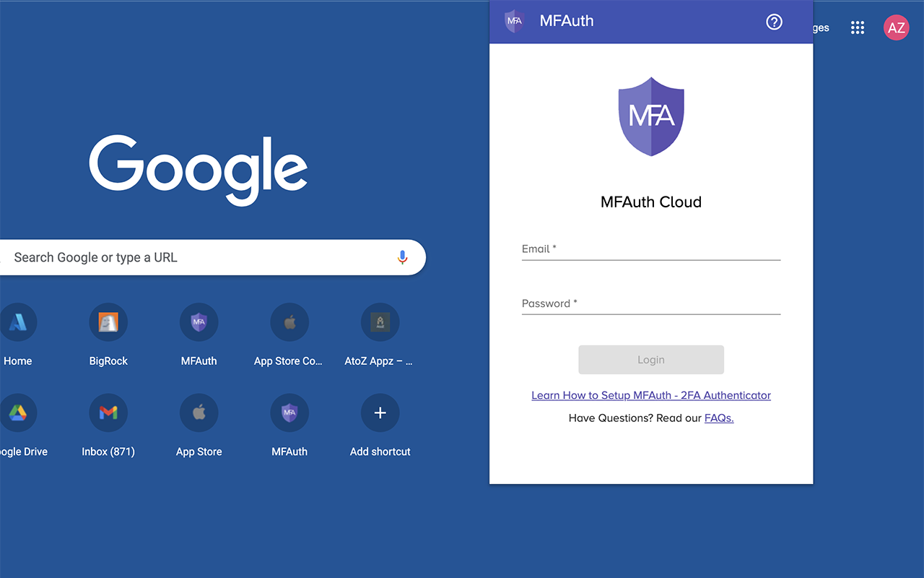The height and width of the screenshot is (578, 924).
Task: Open the Gmail Inbox (871) shortcut
Action: point(108,413)
